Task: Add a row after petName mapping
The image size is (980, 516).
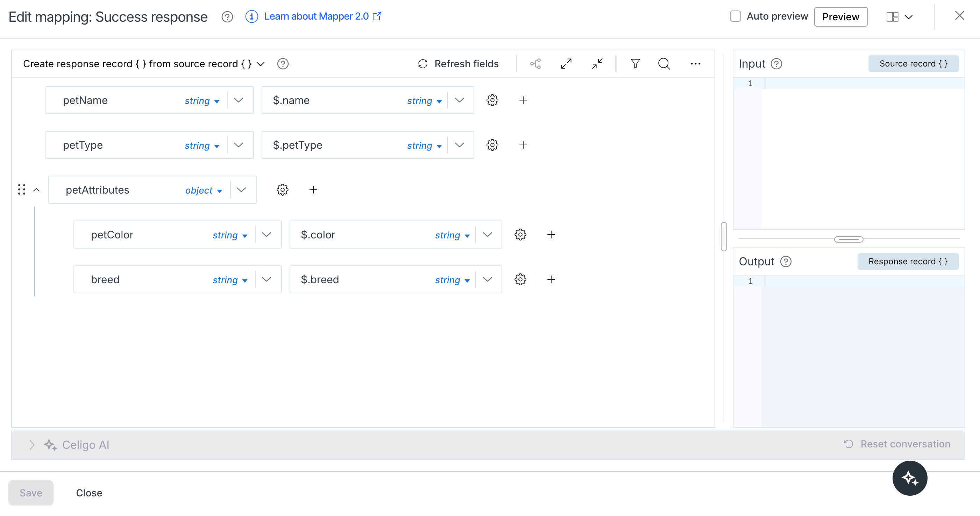Action: (523, 100)
